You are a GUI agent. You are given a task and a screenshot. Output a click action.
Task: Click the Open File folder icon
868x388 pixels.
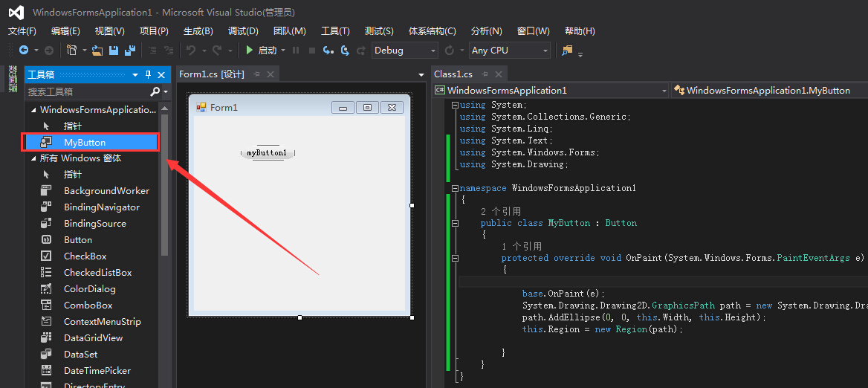(x=97, y=51)
